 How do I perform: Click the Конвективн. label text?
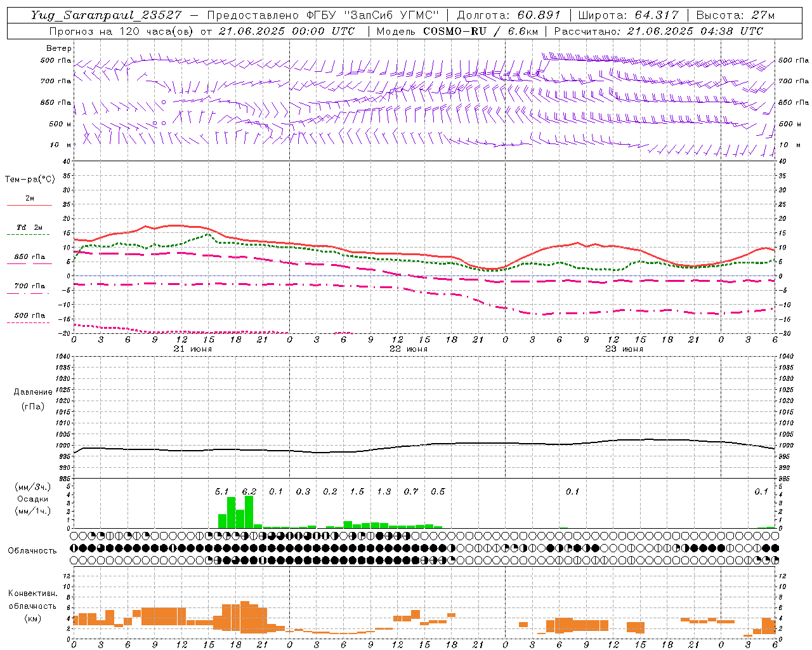tap(33, 594)
